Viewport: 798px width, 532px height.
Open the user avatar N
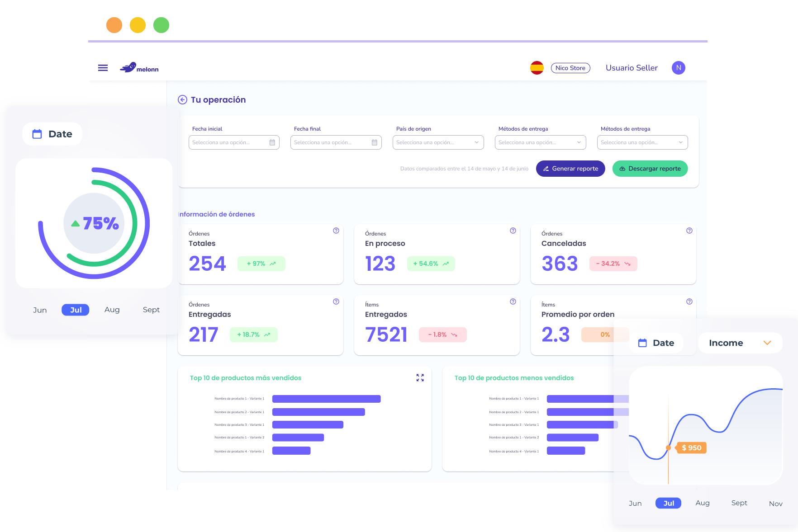click(678, 68)
